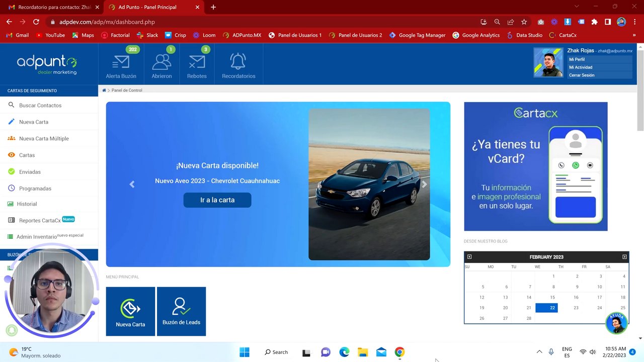Click the home icon in breadcrumb
The image size is (644, 362).
point(104,90)
